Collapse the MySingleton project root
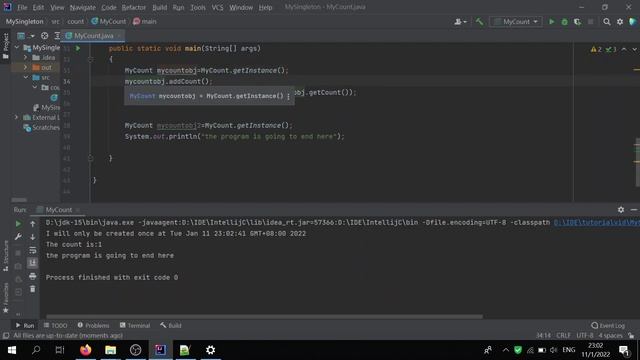Viewport: 640px width, 360px height. (17, 48)
